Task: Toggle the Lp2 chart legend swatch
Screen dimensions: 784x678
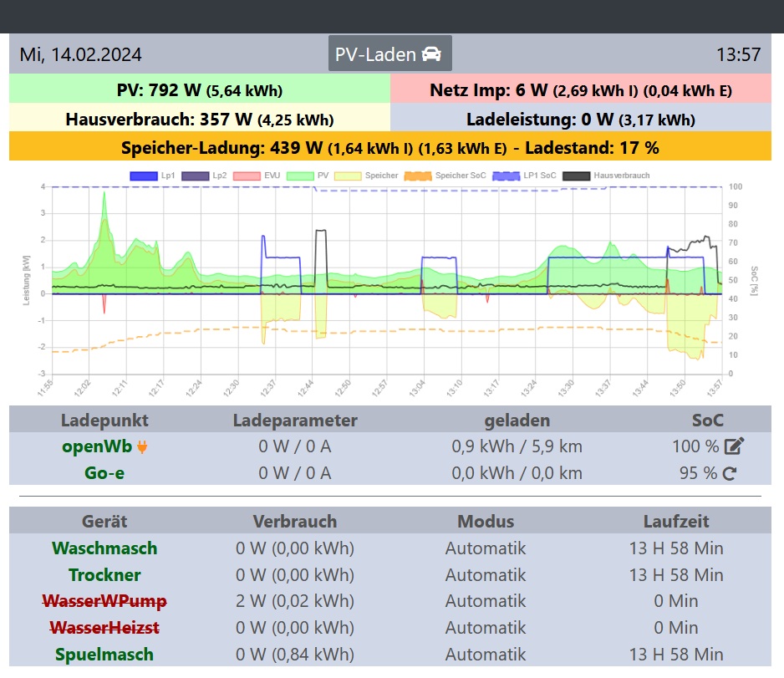Action: point(196,176)
